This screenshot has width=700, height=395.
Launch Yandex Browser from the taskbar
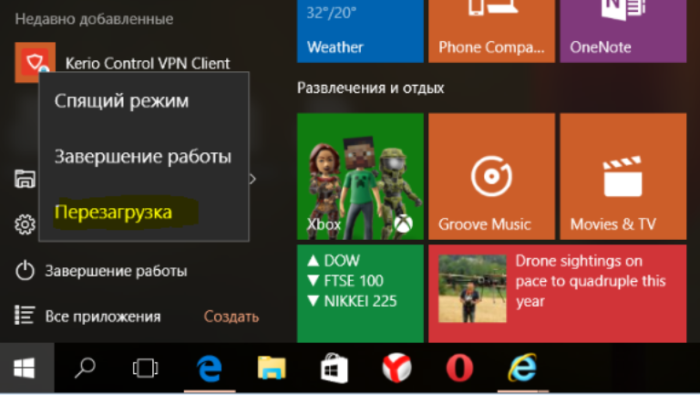(396, 369)
